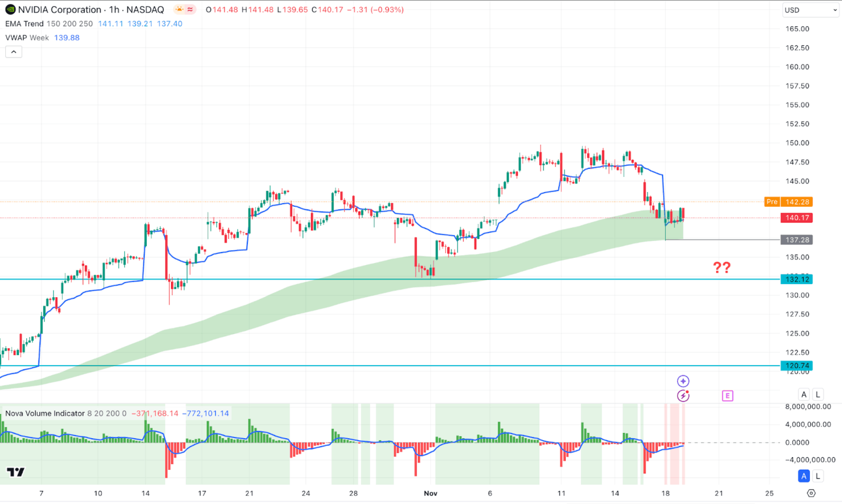Click the purple compass event icon above 18
The width and height of the screenshot is (842, 504).
click(683, 381)
